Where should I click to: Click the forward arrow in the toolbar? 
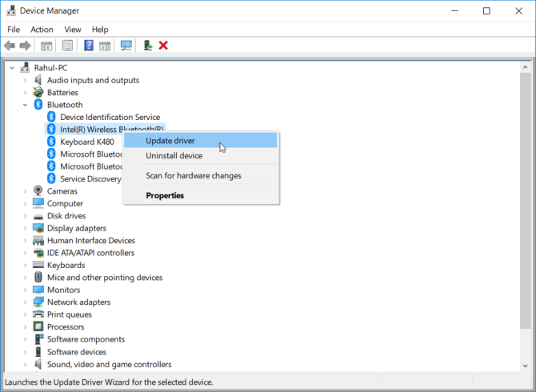[26, 46]
